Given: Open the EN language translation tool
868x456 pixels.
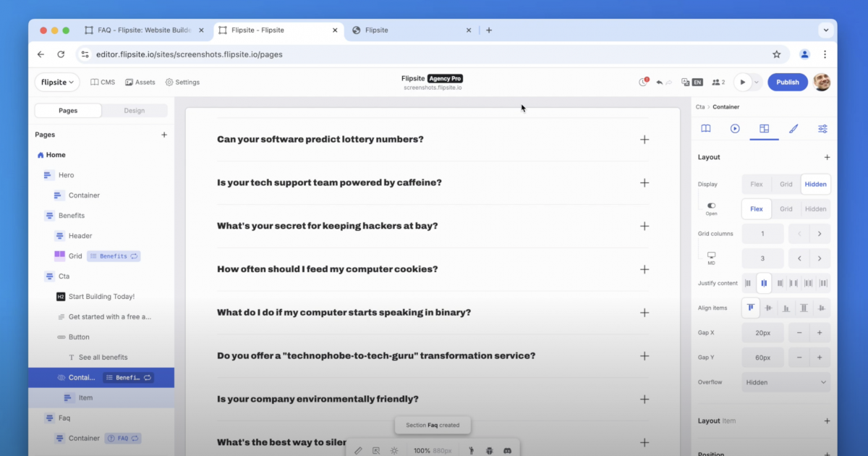Looking at the screenshot, I should (697, 82).
